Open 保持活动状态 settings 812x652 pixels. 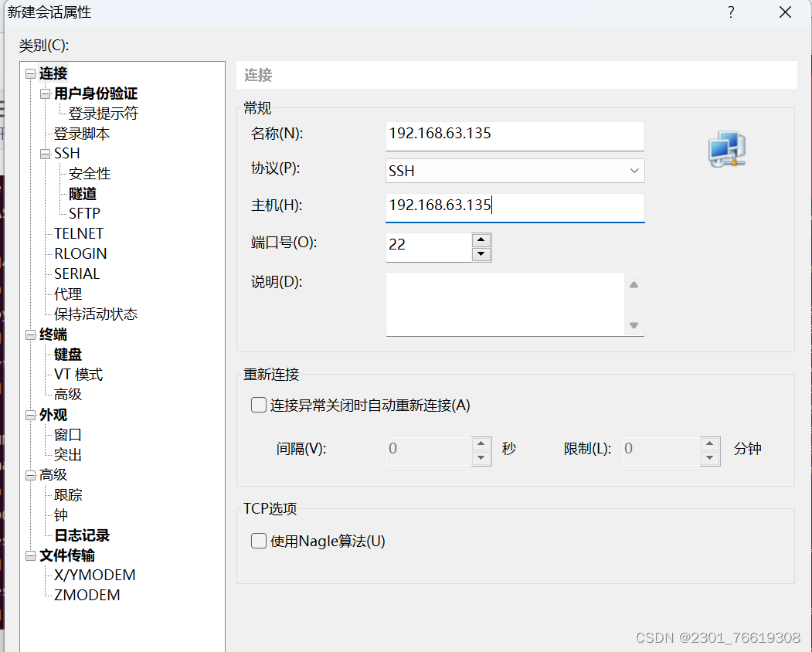click(x=96, y=314)
